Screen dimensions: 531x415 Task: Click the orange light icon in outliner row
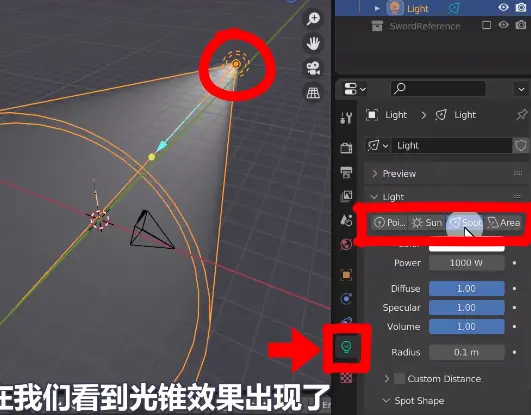pyautogui.click(x=395, y=8)
